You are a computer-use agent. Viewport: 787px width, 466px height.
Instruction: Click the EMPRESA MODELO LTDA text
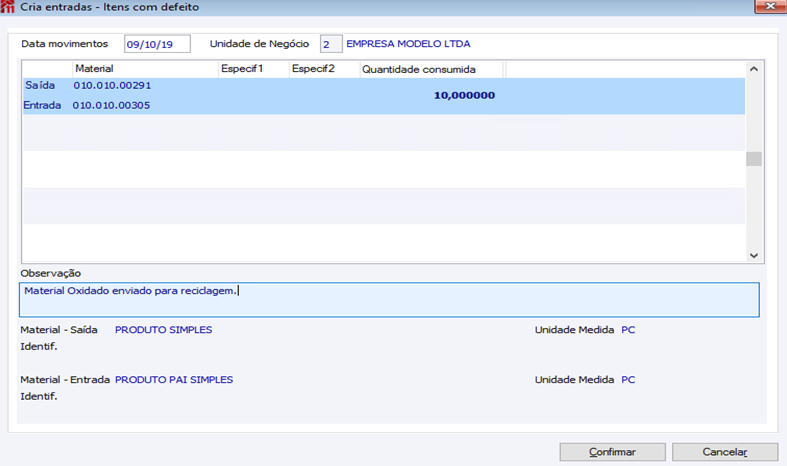pos(408,44)
